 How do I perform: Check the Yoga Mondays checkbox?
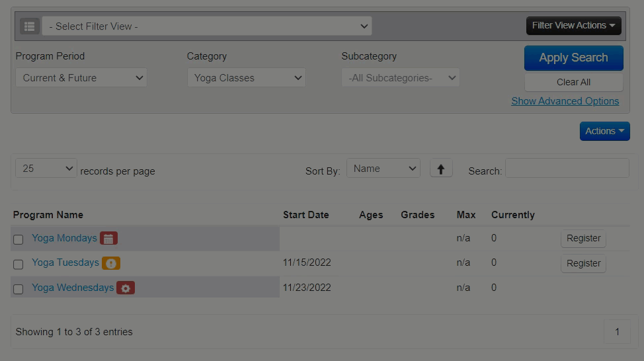tap(19, 239)
